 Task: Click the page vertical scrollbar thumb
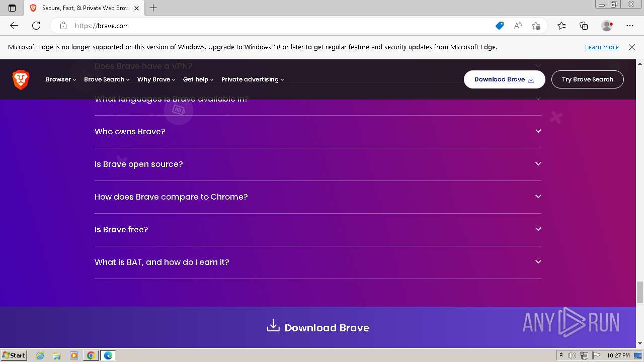pos(640,292)
